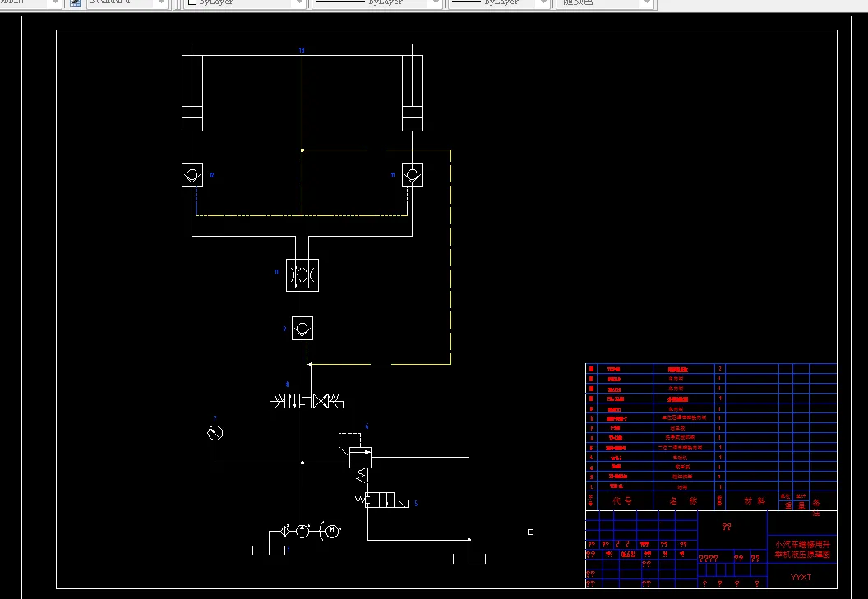Screen dimensions: 868x599
Task: Select flow divider valve symbol labeled 10
Action: pyautogui.click(x=302, y=275)
